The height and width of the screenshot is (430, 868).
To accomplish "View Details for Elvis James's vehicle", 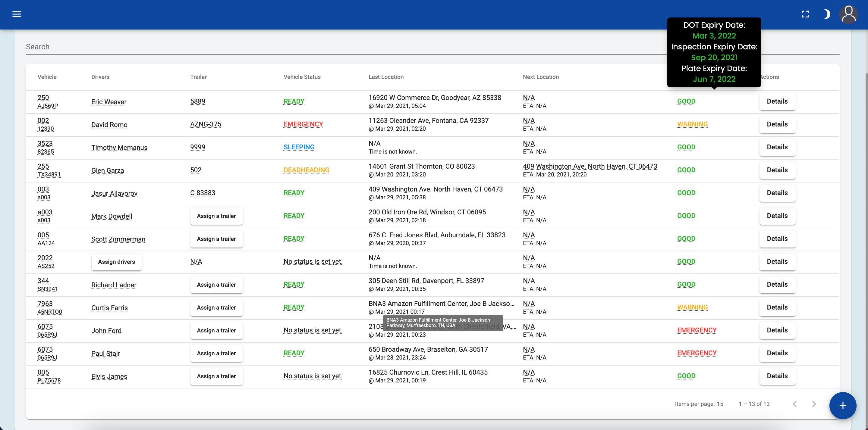I will [x=777, y=376].
